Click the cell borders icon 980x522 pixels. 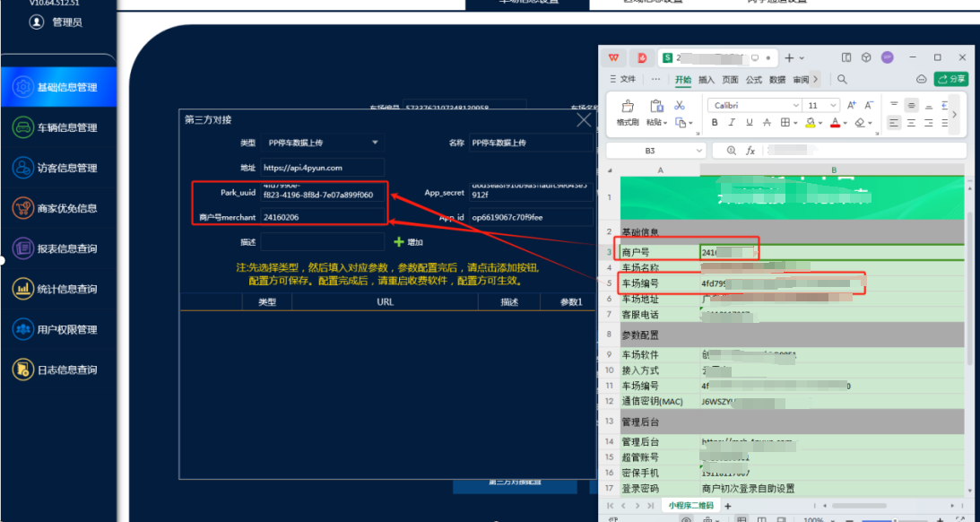tap(785, 123)
